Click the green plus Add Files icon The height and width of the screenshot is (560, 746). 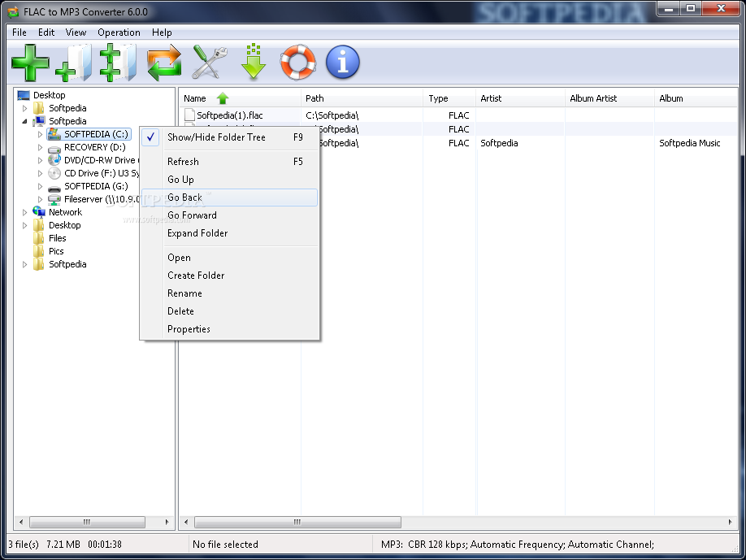(x=30, y=63)
